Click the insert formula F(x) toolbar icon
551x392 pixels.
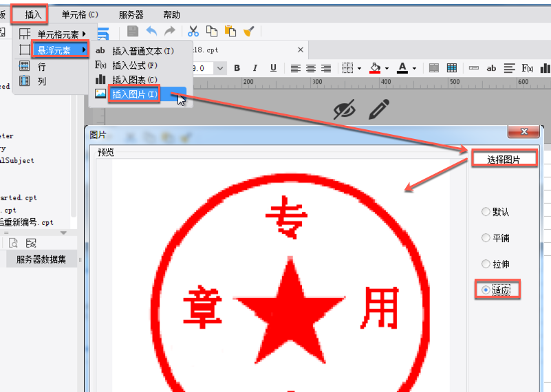(527, 68)
